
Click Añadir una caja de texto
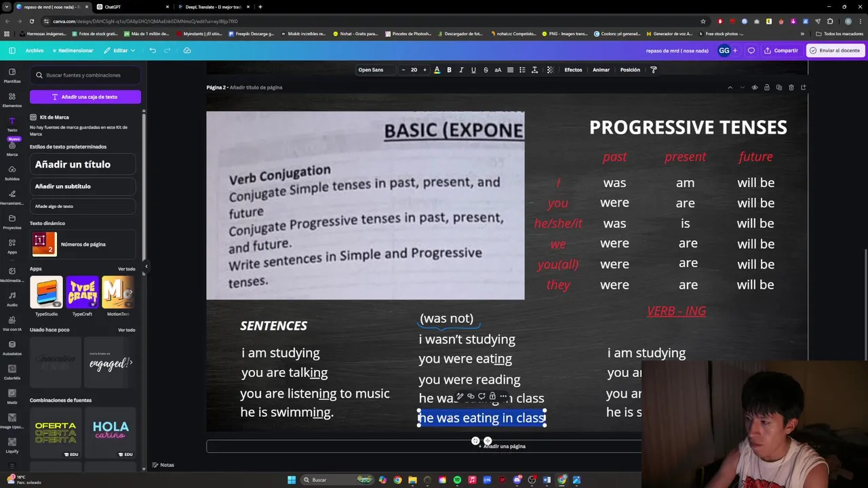click(x=85, y=97)
